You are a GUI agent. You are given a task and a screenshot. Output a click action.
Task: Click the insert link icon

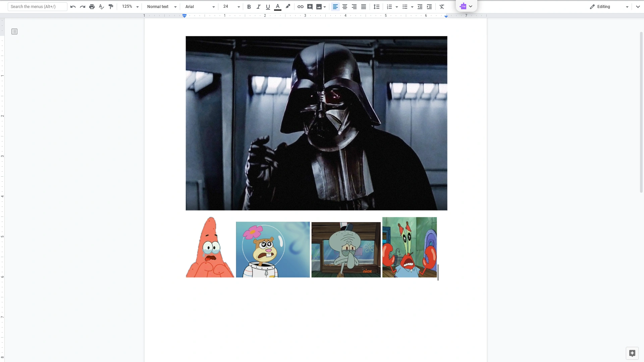point(301,7)
